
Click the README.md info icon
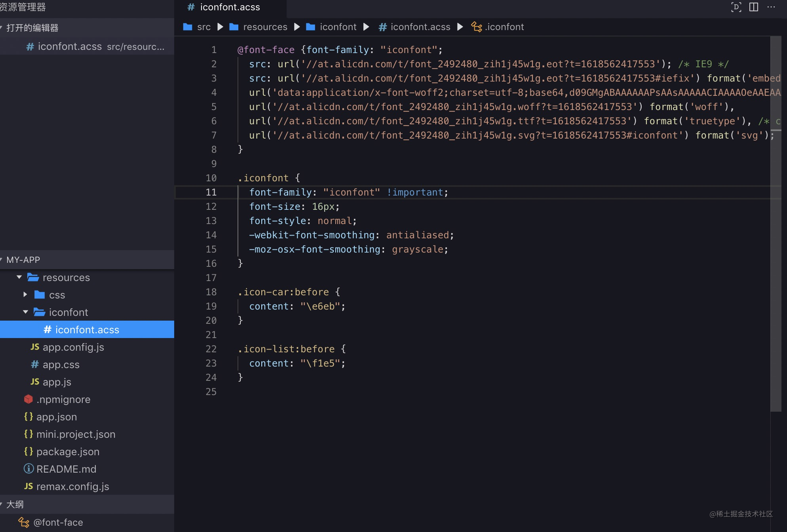pyautogui.click(x=29, y=469)
